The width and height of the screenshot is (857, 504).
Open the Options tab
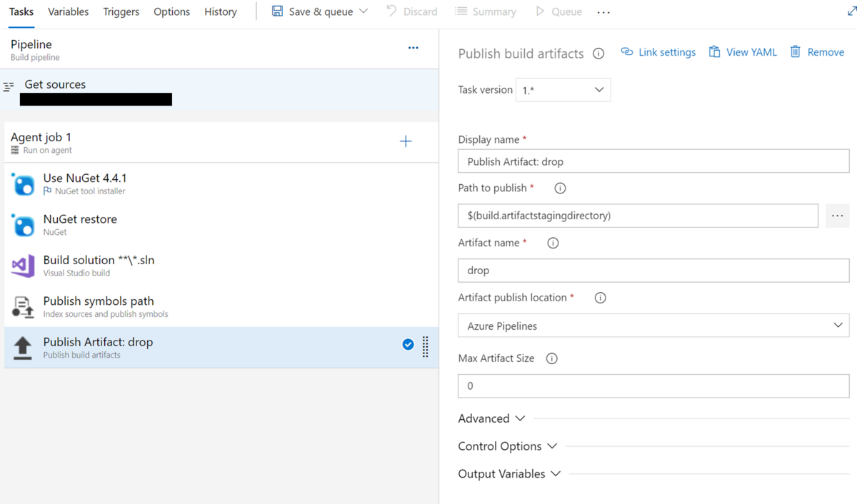pos(172,11)
